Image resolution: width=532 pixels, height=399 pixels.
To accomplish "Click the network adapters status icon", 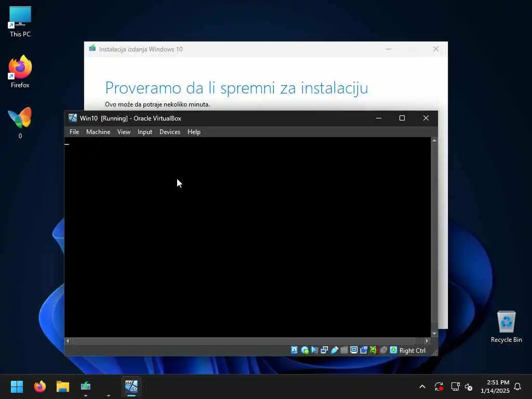I will click(x=324, y=350).
